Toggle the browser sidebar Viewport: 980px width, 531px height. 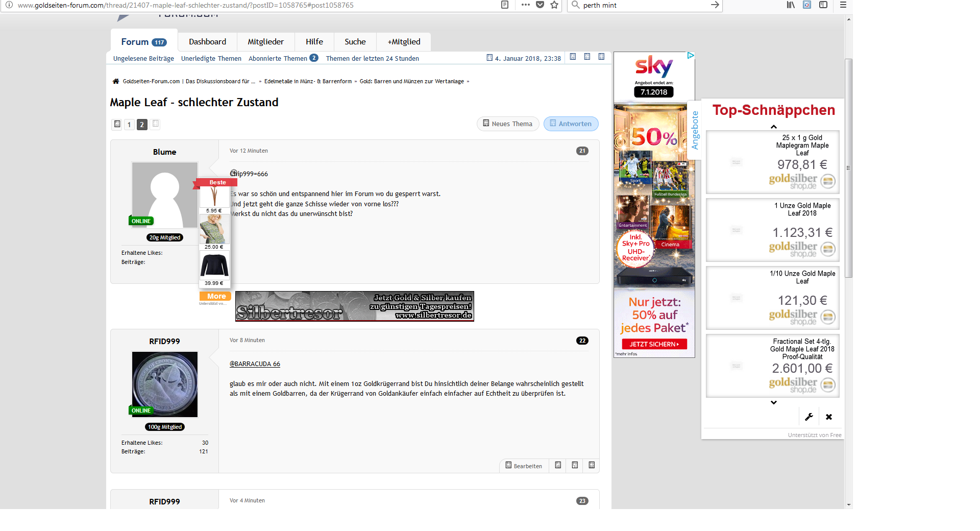pyautogui.click(x=823, y=5)
